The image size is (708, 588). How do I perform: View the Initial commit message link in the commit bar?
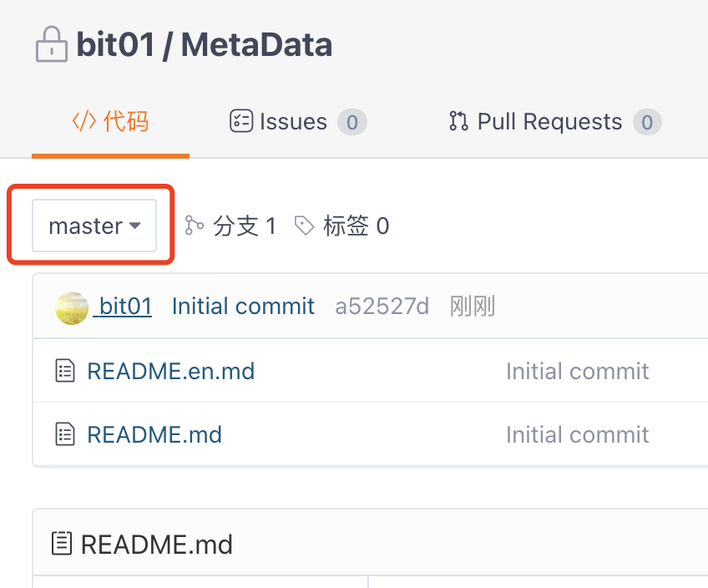[x=243, y=307]
